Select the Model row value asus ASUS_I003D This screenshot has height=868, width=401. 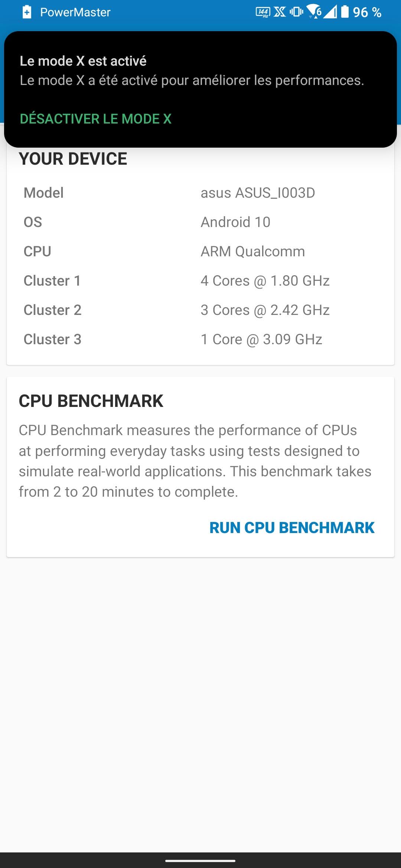[258, 193]
